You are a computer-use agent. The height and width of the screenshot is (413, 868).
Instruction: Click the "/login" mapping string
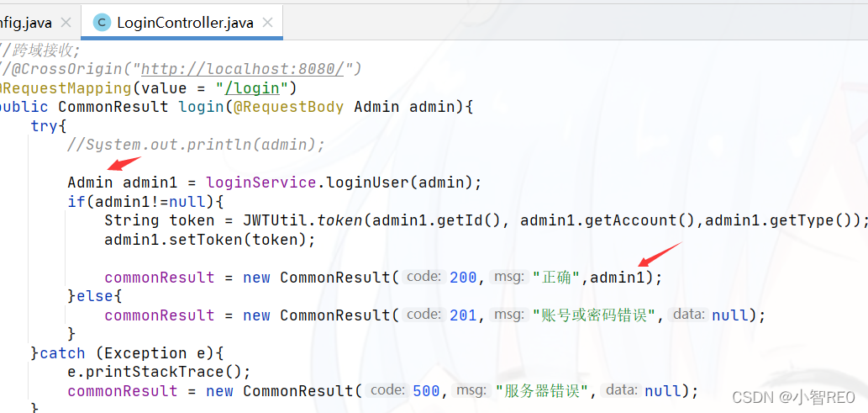pyautogui.click(x=252, y=88)
